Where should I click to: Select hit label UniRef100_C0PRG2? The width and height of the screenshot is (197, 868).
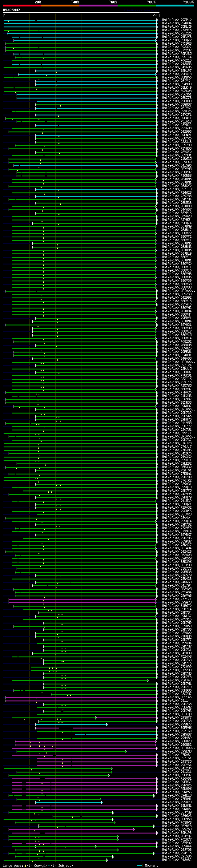[x=177, y=782]
